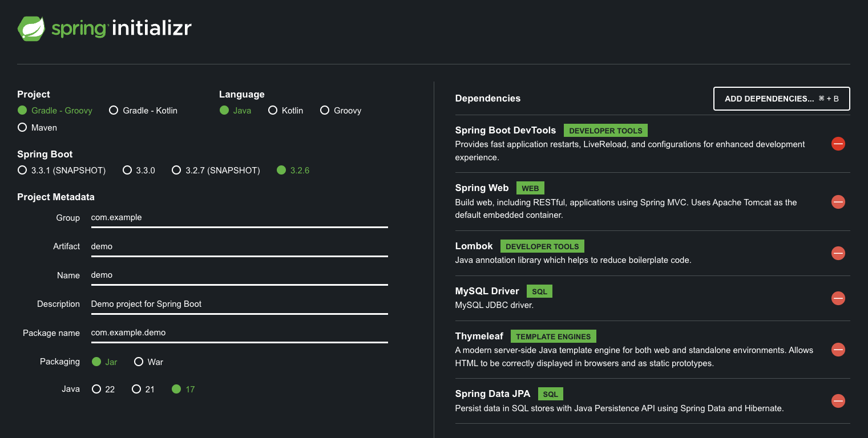Click the Thymeleaf dependency title
The image size is (868, 438).
click(x=479, y=336)
